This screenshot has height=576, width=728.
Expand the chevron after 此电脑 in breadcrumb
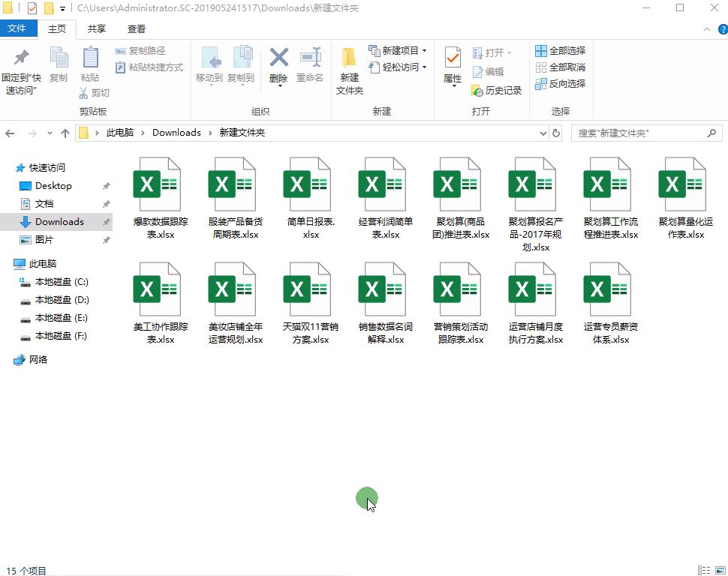[x=143, y=133]
